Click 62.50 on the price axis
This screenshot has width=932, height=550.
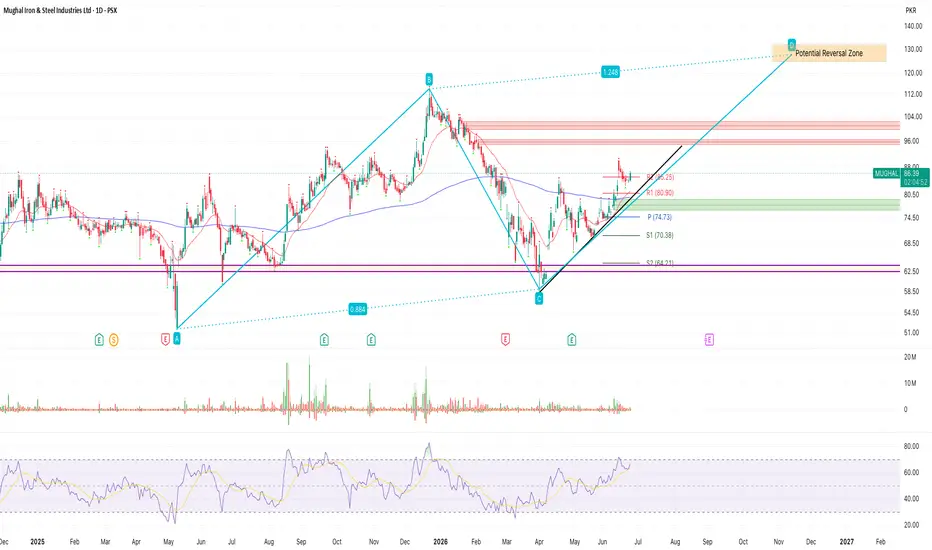point(911,271)
